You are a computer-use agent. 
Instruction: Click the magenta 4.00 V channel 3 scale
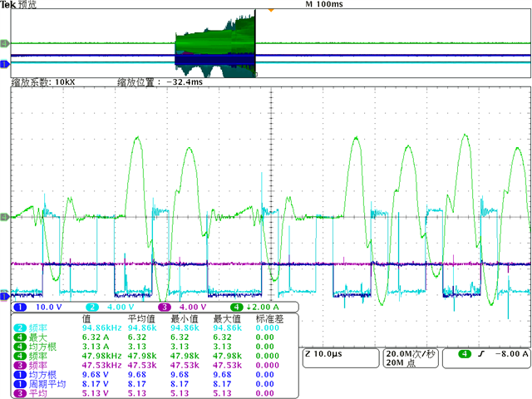point(193,308)
